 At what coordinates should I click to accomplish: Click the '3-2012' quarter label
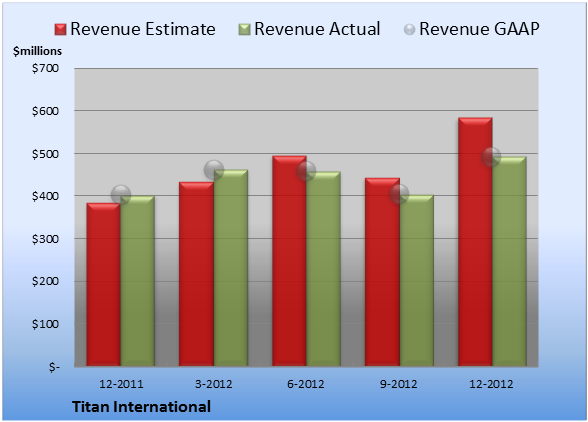click(214, 384)
